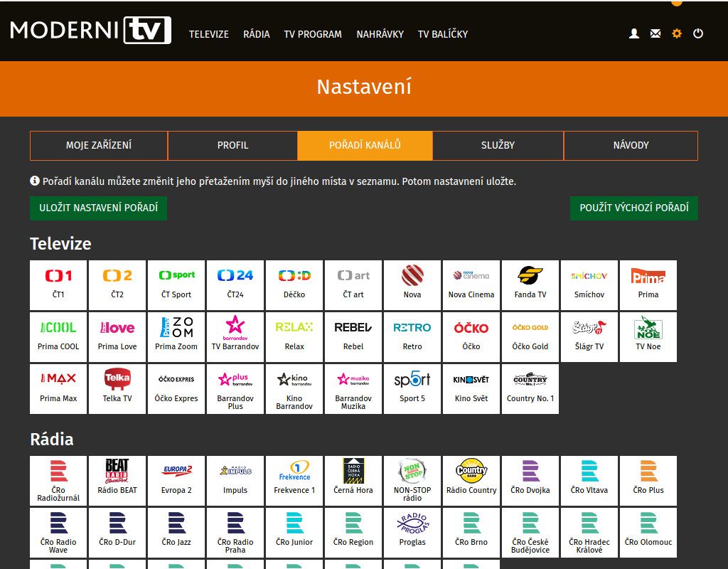Log out using the power icon
The image size is (728, 569).
tap(698, 33)
